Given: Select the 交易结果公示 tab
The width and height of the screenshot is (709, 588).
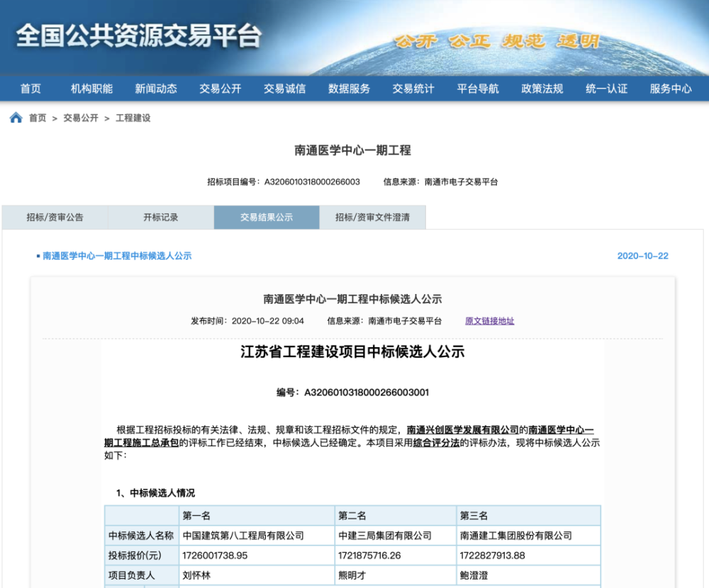Looking at the screenshot, I should (267, 217).
